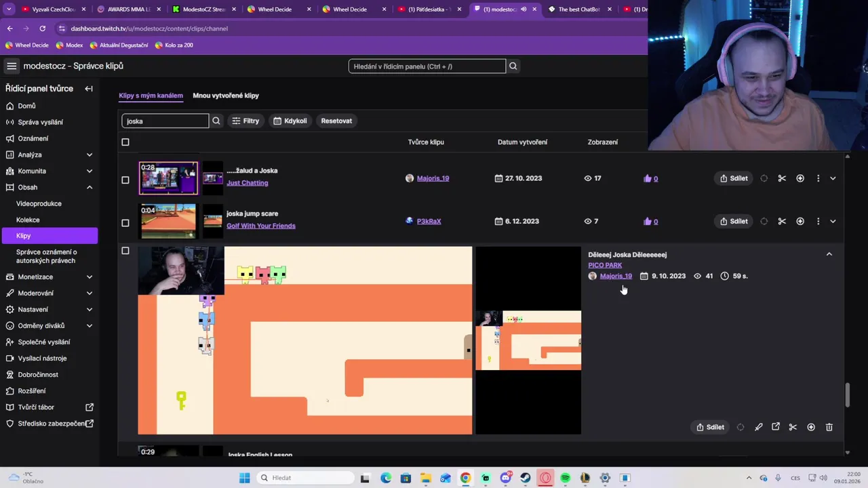The width and height of the screenshot is (868, 488).
Task: Open more options for joska jump scare clip
Action: tap(818, 221)
